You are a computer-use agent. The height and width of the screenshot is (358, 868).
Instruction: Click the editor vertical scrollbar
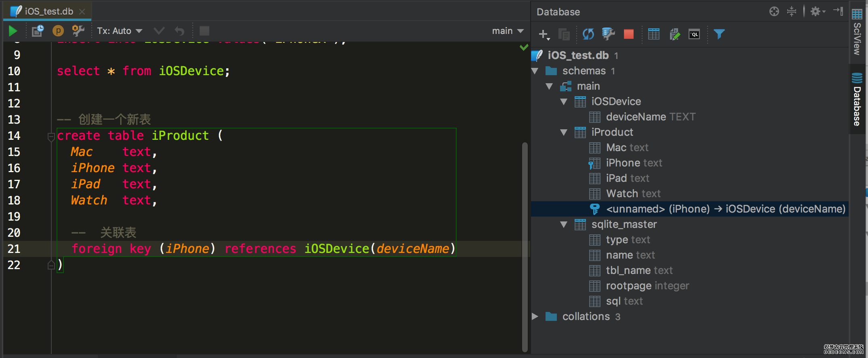pyautogui.click(x=525, y=246)
